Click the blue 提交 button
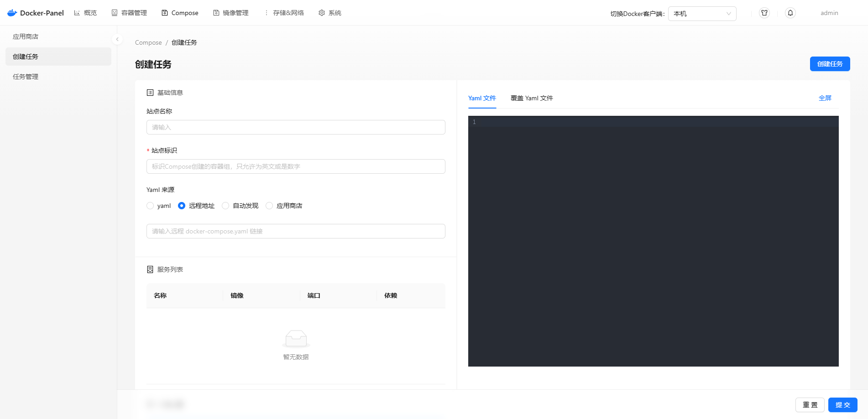The height and width of the screenshot is (419, 868). pos(842,405)
